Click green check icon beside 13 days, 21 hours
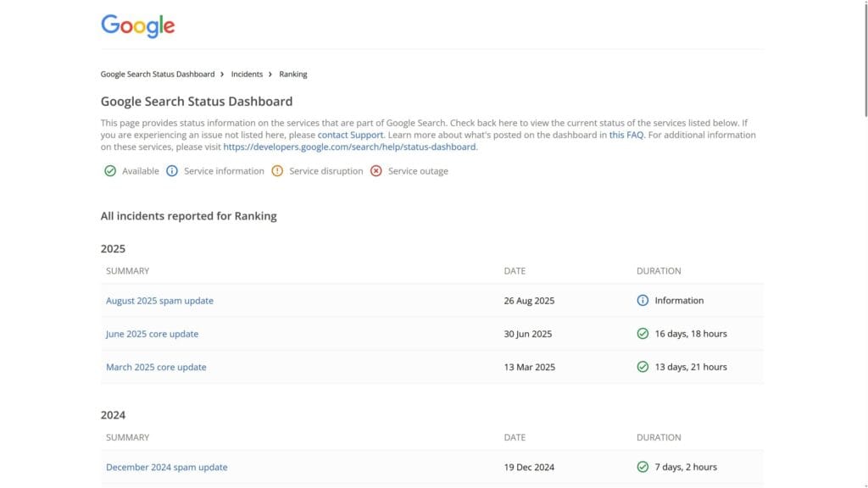Viewport: 868px width, 488px height. (x=643, y=367)
